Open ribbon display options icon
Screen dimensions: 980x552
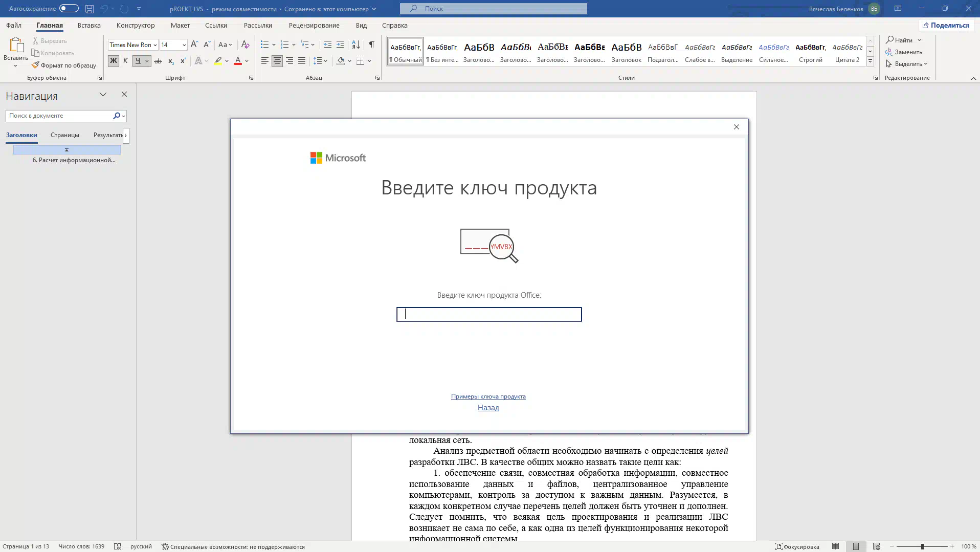tap(898, 9)
